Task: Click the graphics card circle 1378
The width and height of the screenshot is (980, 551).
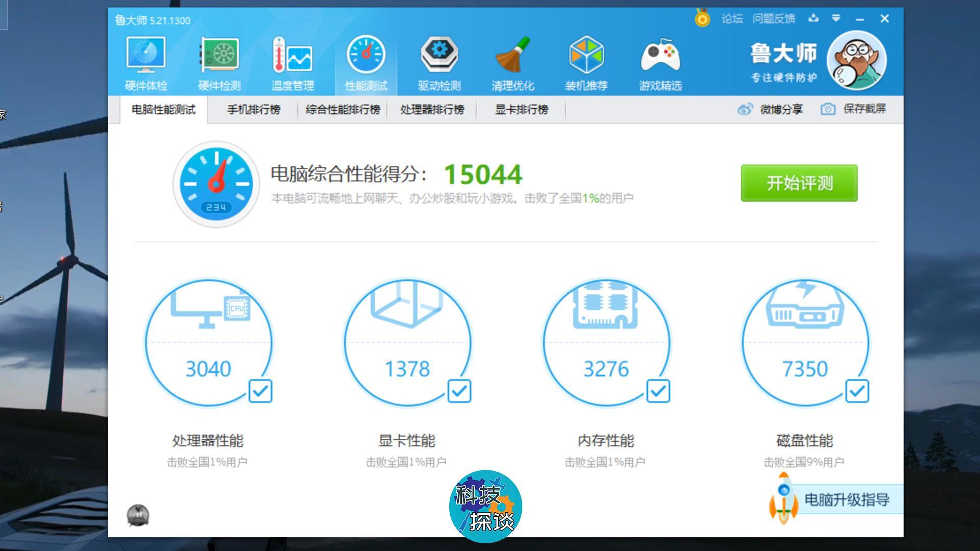Action: pyautogui.click(x=407, y=343)
